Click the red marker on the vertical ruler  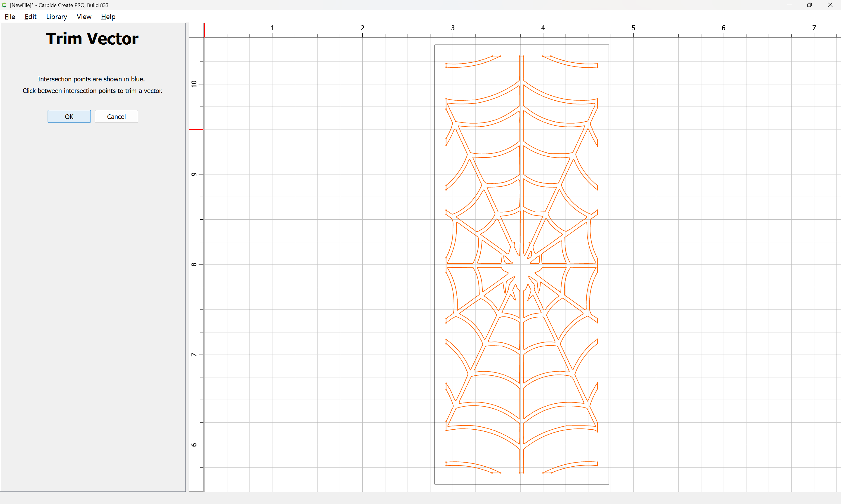tap(196, 129)
